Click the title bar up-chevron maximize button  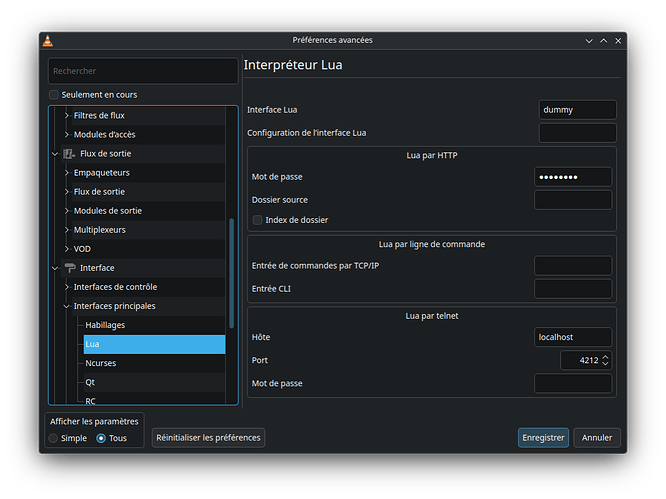click(x=604, y=41)
